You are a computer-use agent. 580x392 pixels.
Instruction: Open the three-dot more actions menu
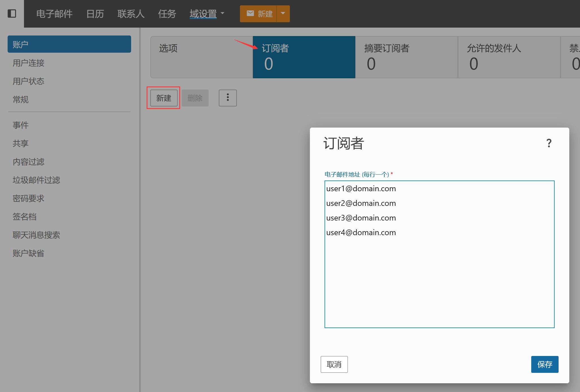click(x=228, y=98)
